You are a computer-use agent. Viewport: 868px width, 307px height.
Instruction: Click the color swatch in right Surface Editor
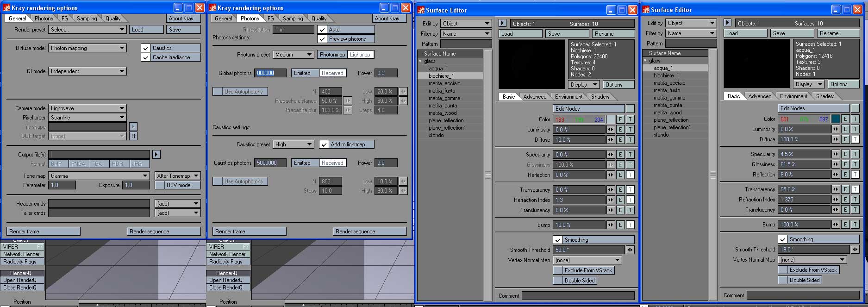click(835, 119)
